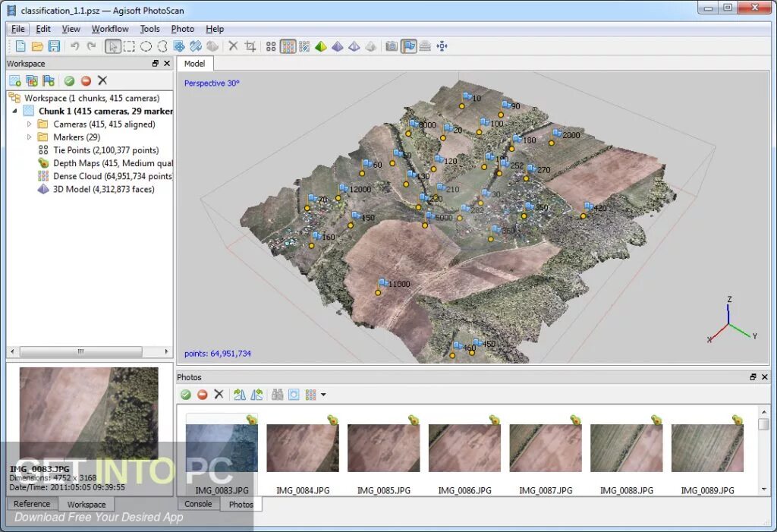Open the Tools menu

coord(149,29)
